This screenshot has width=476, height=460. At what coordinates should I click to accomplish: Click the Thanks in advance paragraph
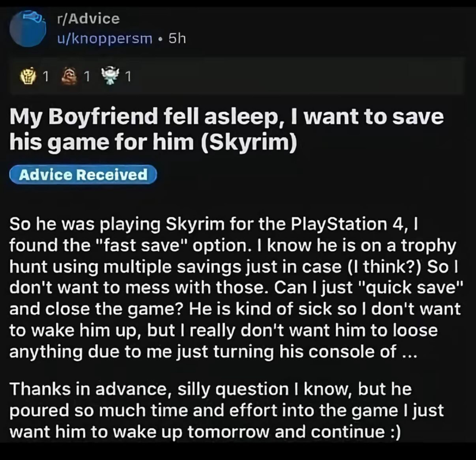tap(226, 411)
